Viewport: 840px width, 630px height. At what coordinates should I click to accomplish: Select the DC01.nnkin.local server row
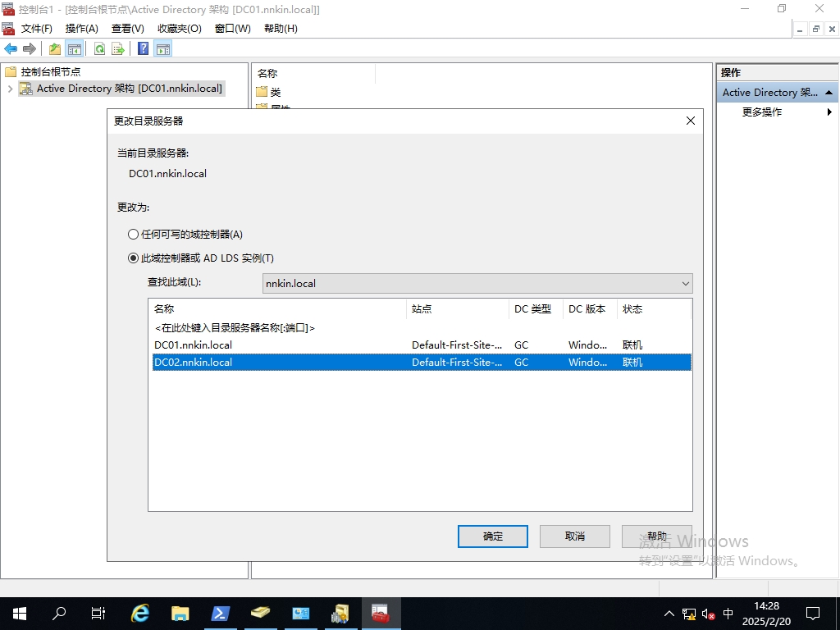tap(194, 345)
